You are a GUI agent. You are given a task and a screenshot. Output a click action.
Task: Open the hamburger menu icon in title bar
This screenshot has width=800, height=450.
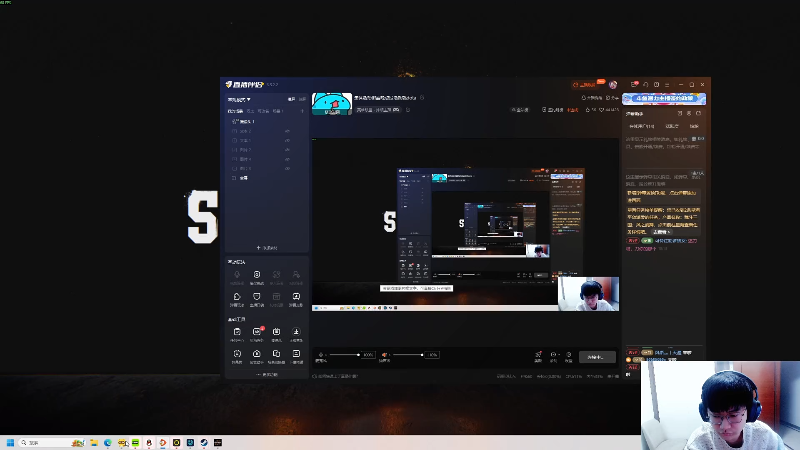(667, 85)
